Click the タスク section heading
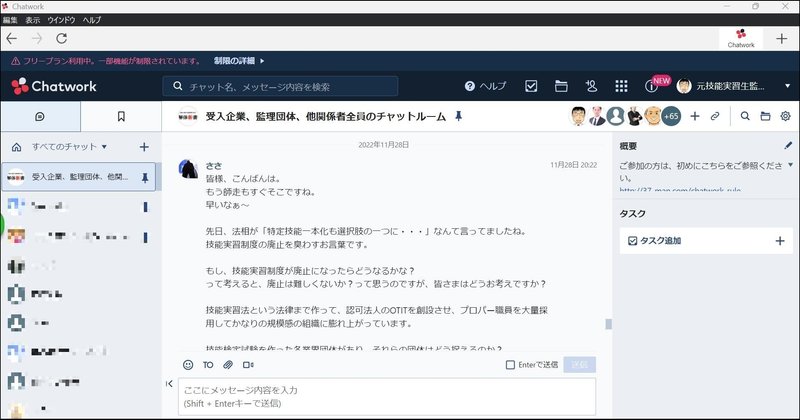Image resolution: width=800 pixels, height=420 pixels. (x=633, y=214)
